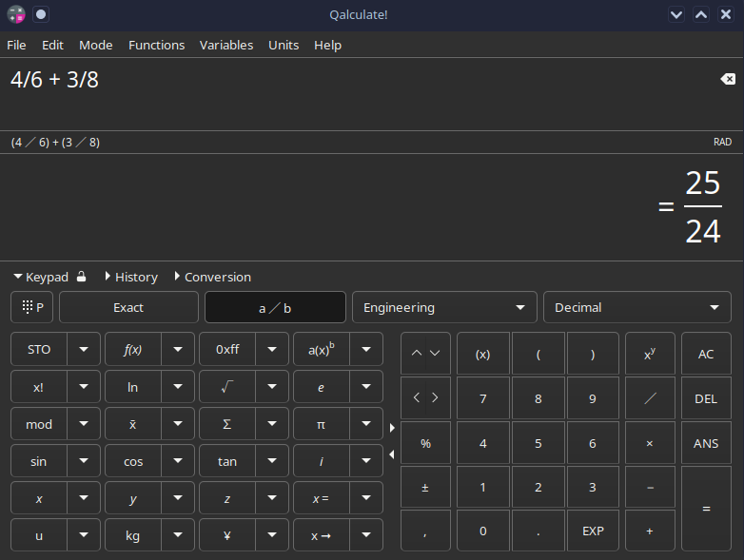Screen dimensions: 744x560
Task: Open the Units menu
Action: [284, 45]
